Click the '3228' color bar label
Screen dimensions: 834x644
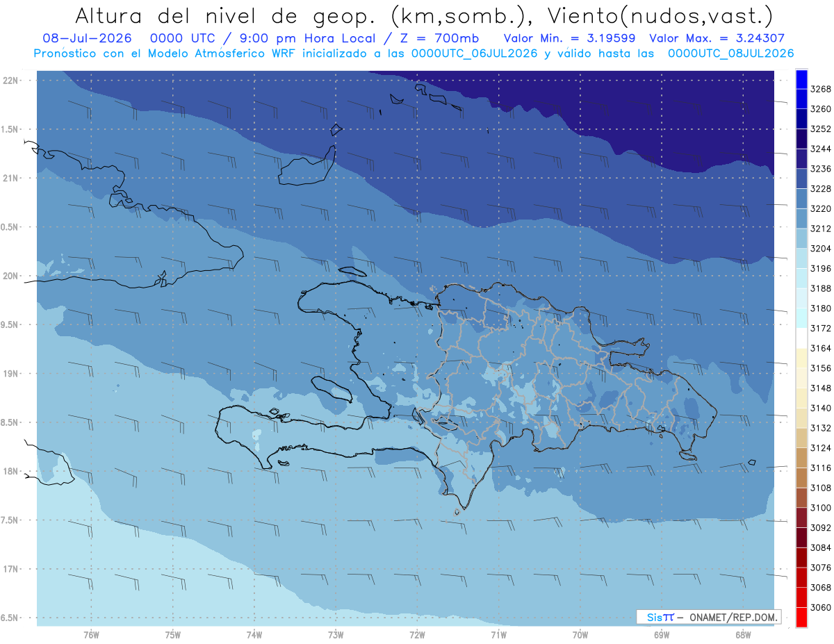(821, 189)
